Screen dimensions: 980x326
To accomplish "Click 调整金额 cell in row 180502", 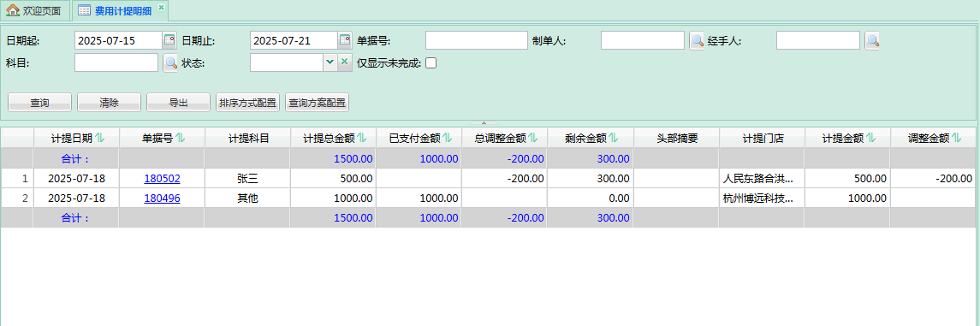I will click(934, 179).
